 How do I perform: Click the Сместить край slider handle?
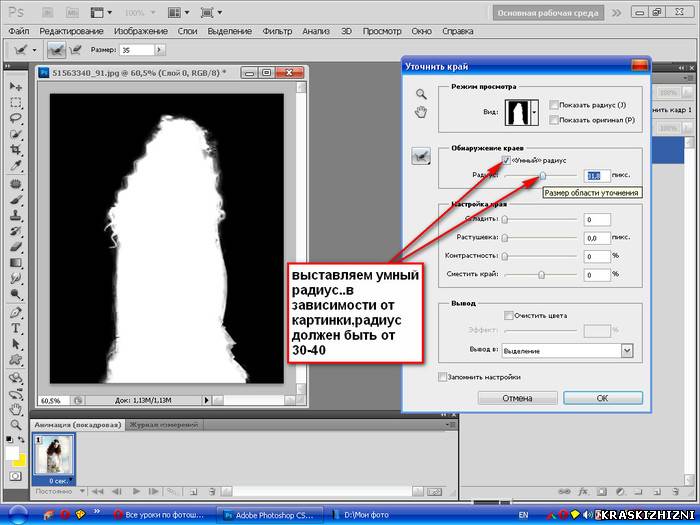pos(541,275)
